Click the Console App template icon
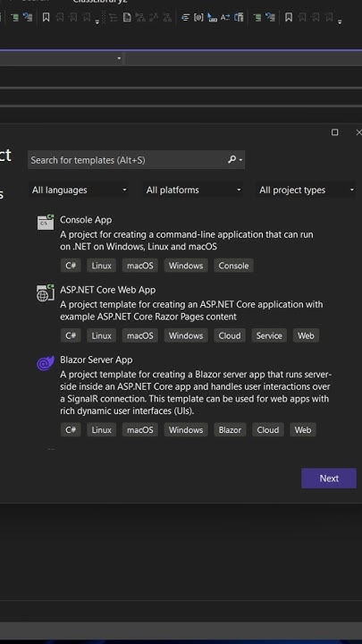Viewport: 362px width, 644px height. pyautogui.click(x=46, y=222)
